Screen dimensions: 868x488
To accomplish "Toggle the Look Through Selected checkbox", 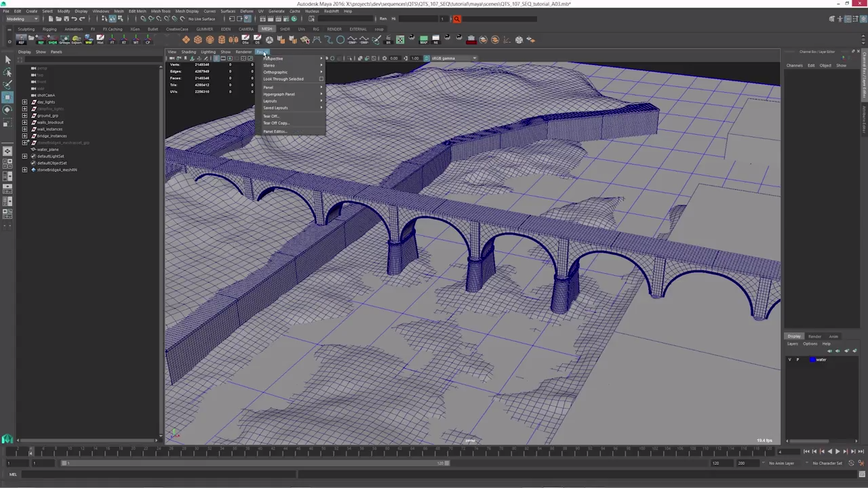I will (321, 79).
